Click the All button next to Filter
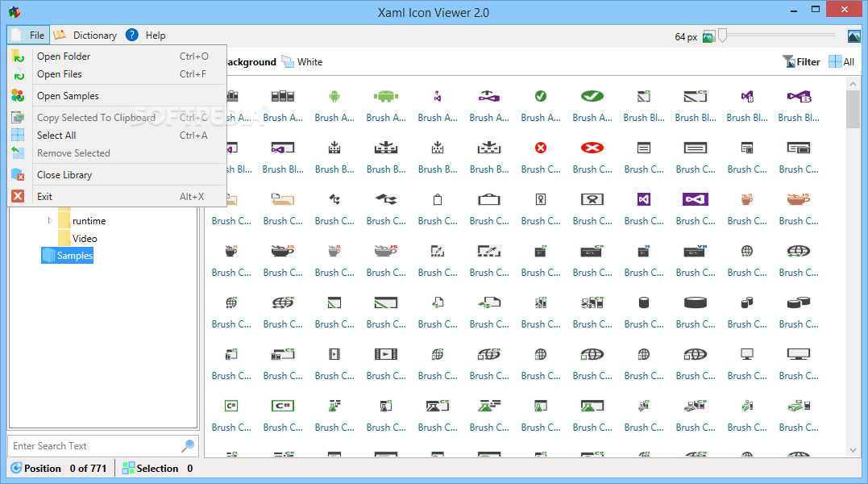The width and height of the screenshot is (868, 484). (x=841, y=62)
